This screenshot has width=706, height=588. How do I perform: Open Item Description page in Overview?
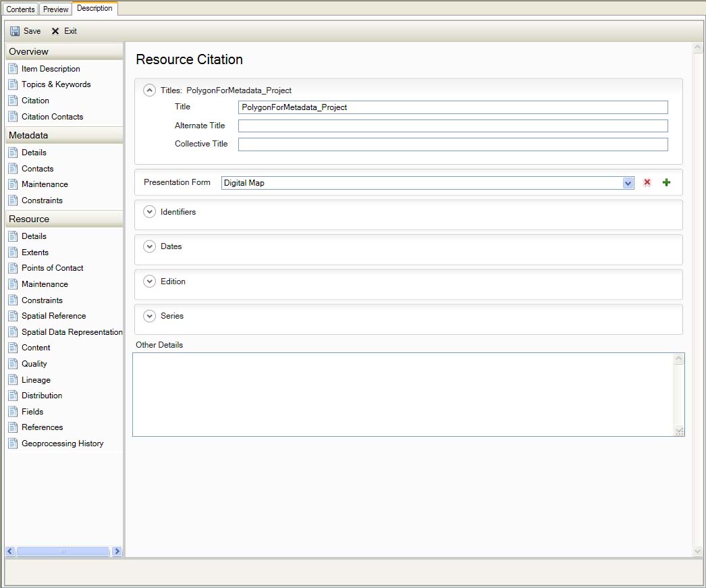[51, 69]
